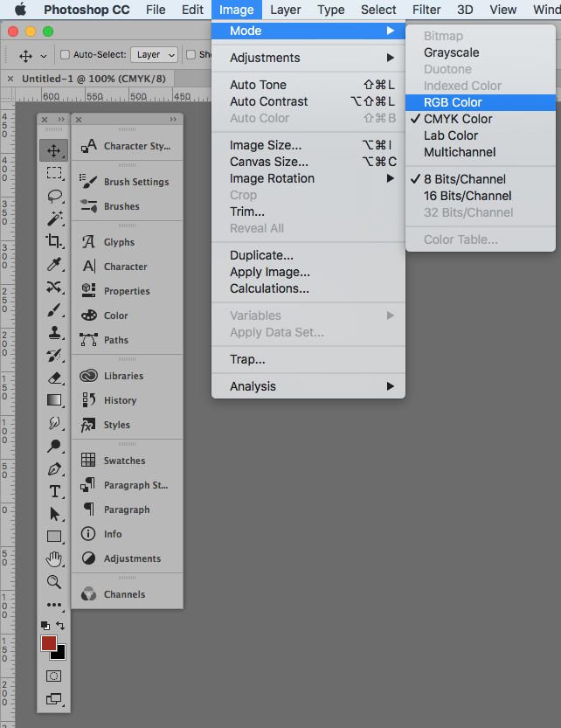Screen dimensions: 561x728
Task: Open the Brush Settings panel
Action: tap(127, 182)
